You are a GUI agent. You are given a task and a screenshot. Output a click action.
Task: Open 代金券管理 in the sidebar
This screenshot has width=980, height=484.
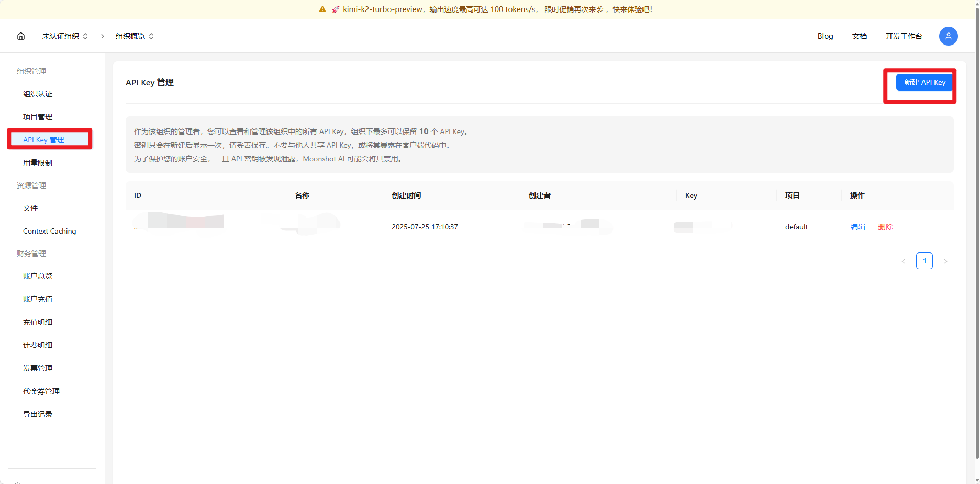coord(41,391)
